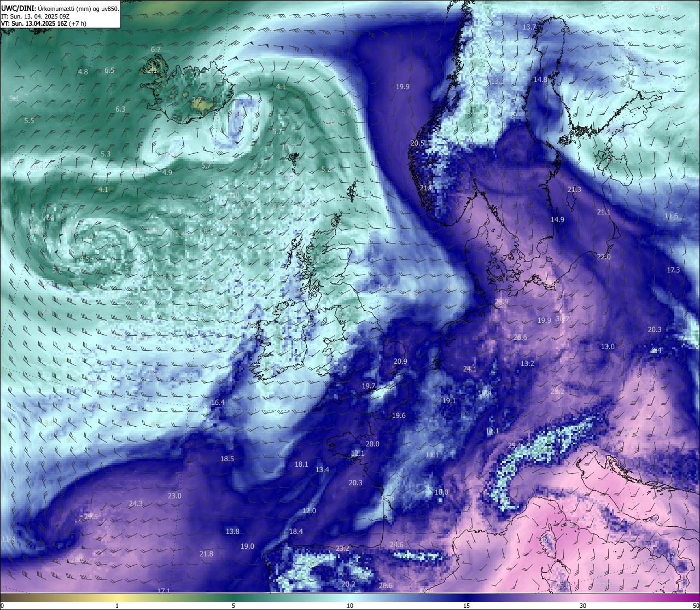Click the 30 tick label on the color scale
Viewport: 700px width, 610px height.
pyautogui.click(x=583, y=606)
